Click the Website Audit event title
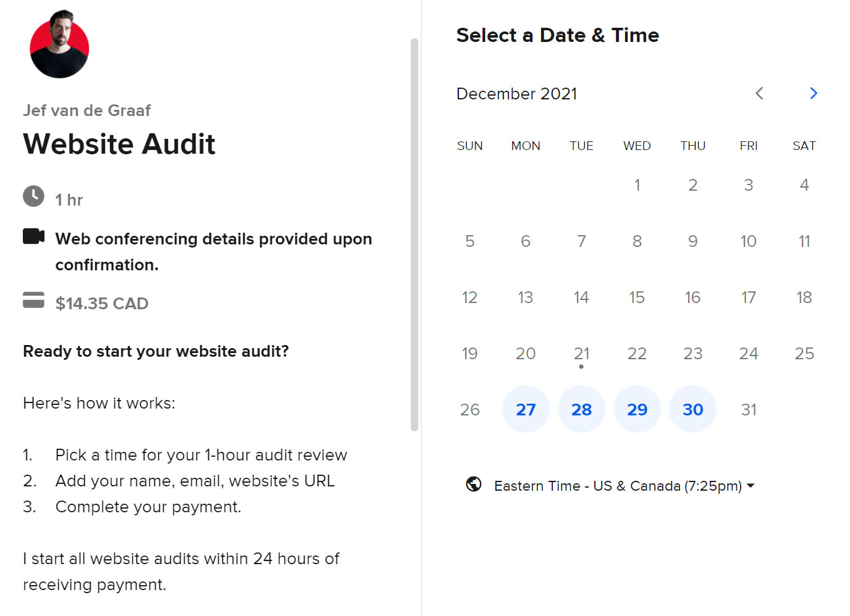The width and height of the screenshot is (850, 616). [x=119, y=144]
